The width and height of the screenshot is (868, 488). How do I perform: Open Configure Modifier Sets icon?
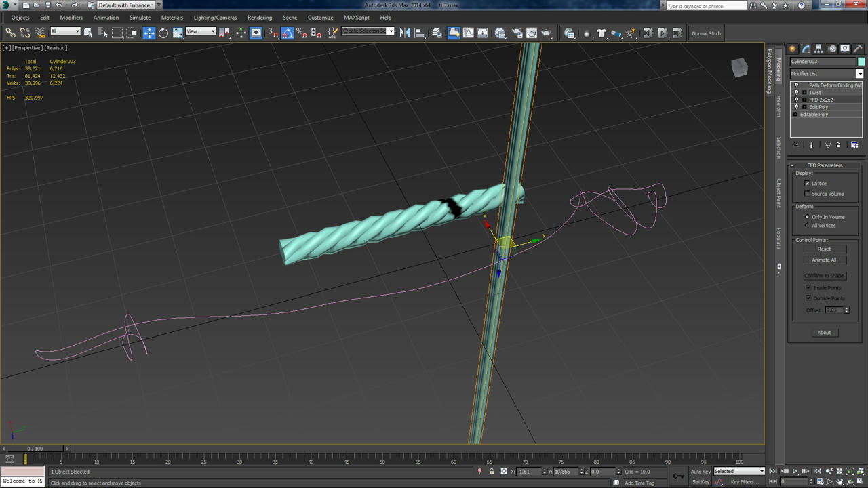click(x=854, y=145)
